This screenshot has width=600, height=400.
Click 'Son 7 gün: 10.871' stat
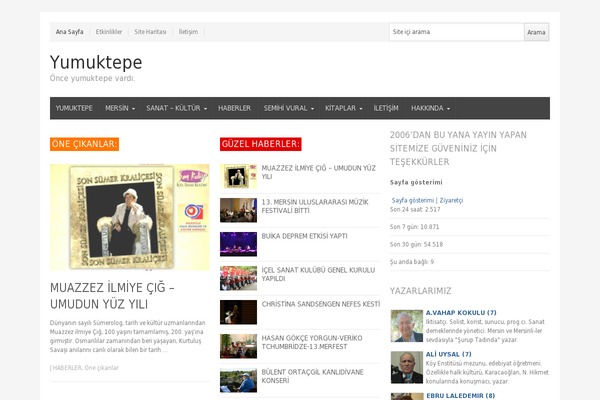[x=414, y=227]
